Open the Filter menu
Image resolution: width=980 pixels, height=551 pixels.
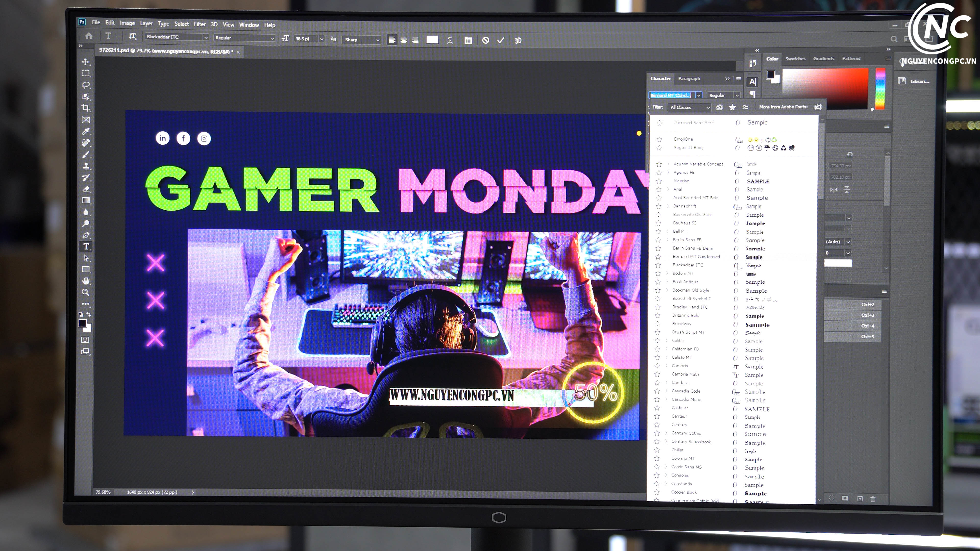click(199, 24)
